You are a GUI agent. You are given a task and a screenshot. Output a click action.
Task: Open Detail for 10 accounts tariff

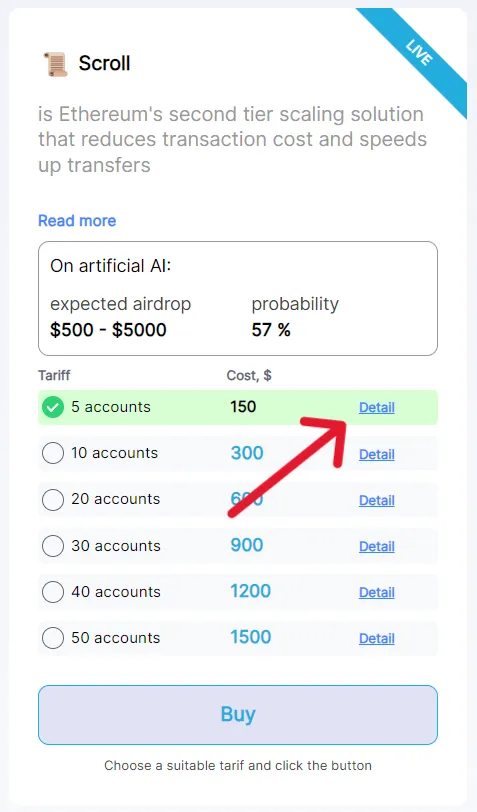(377, 454)
